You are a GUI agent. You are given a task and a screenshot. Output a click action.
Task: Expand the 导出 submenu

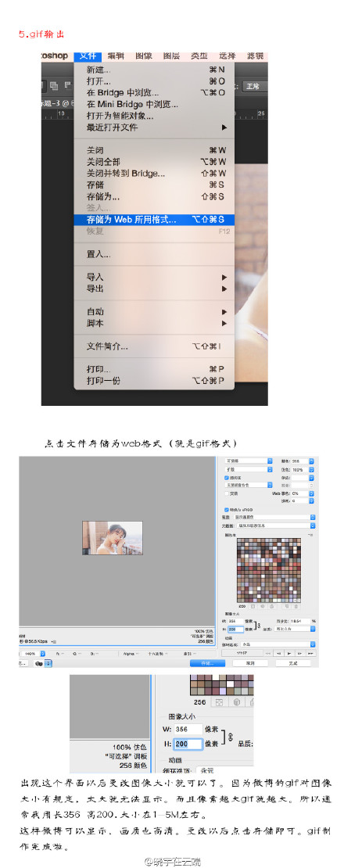click(154, 289)
